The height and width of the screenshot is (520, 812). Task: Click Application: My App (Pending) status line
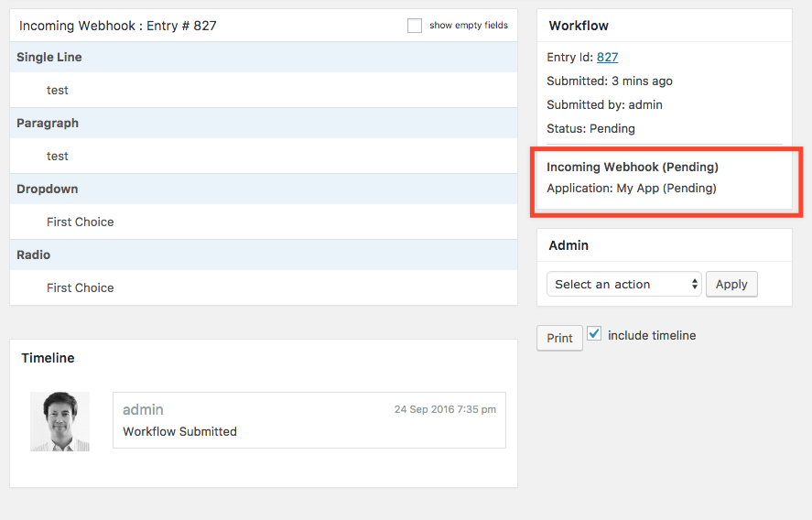(631, 188)
